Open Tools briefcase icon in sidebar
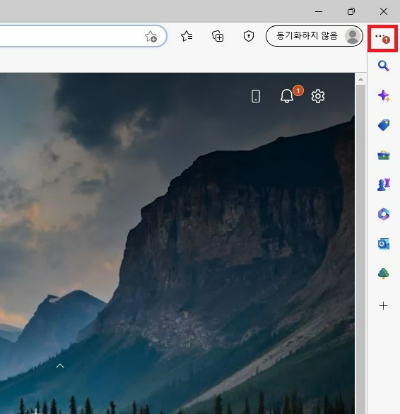400x414 pixels. [384, 155]
